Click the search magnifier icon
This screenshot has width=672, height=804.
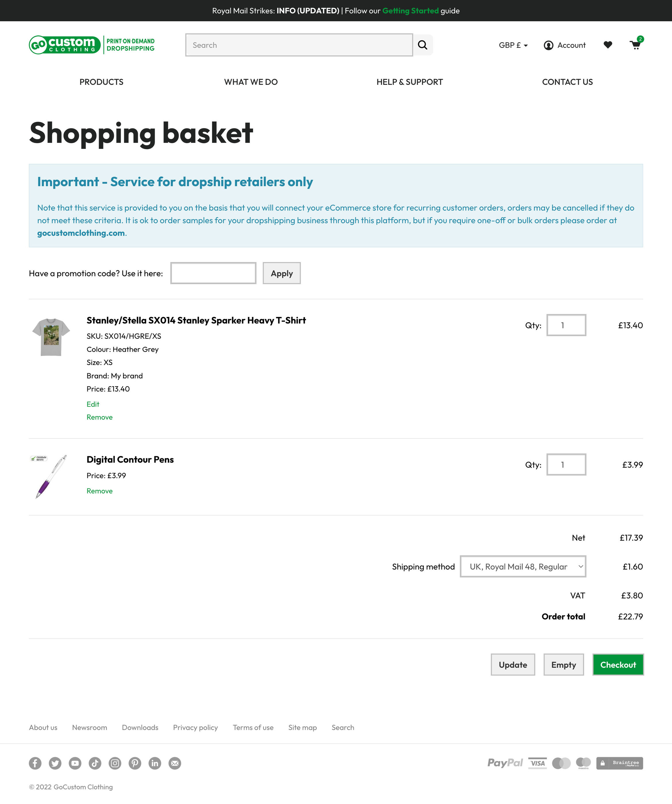[422, 45]
